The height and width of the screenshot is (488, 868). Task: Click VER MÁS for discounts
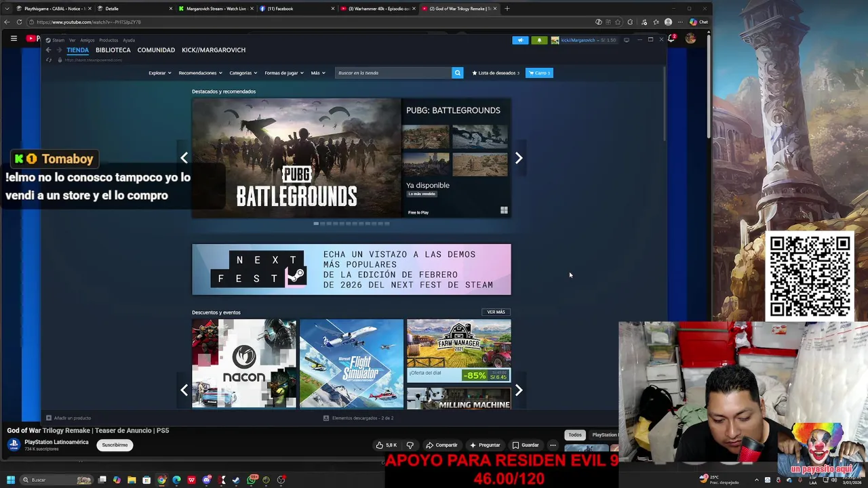(x=496, y=312)
